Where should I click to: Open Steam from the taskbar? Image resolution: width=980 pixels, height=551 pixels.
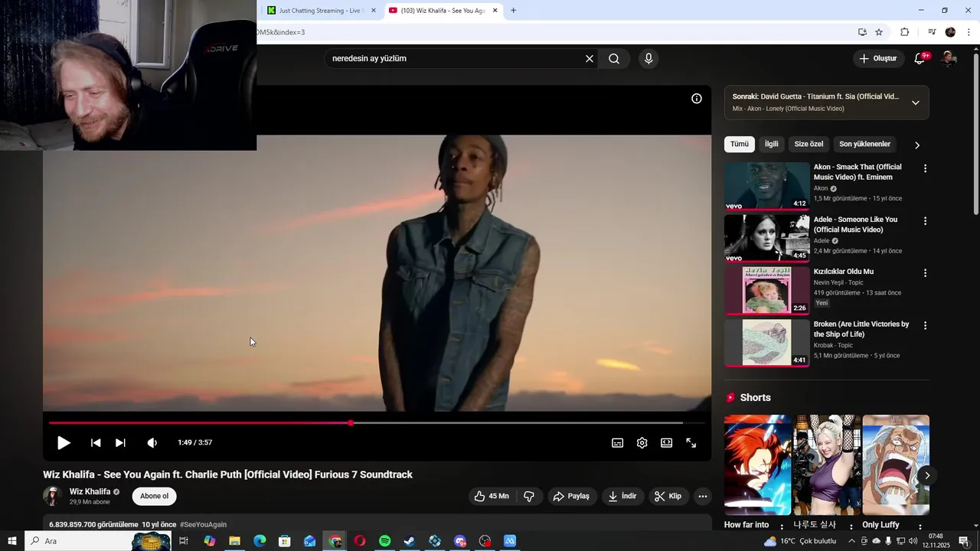pyautogui.click(x=410, y=541)
